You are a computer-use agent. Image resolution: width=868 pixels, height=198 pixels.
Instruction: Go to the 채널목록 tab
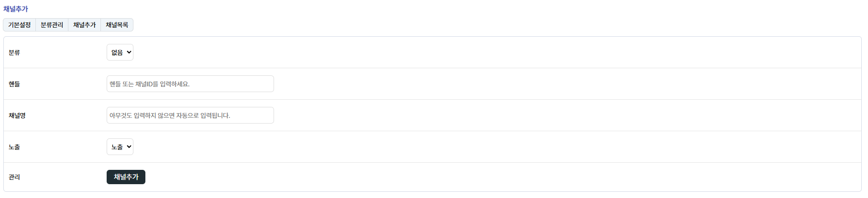117,25
